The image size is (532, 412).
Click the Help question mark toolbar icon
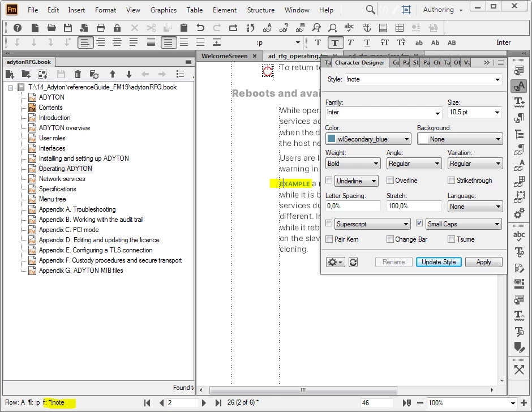point(18,28)
